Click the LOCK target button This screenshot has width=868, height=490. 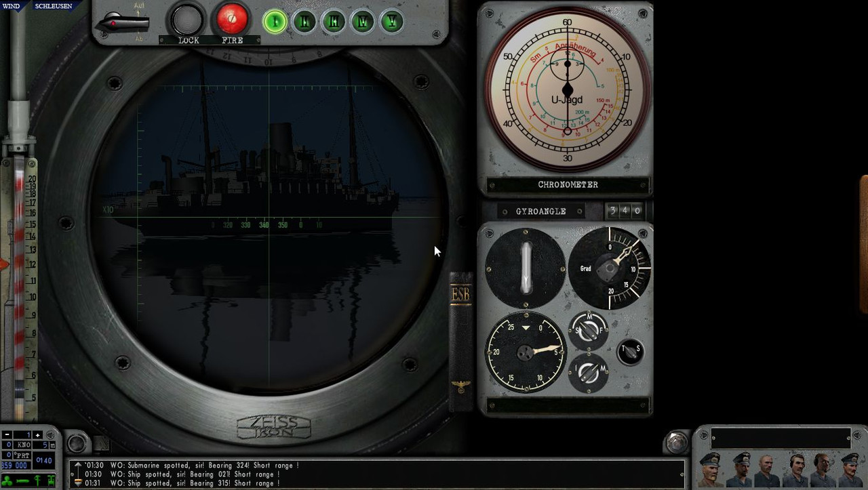[187, 20]
